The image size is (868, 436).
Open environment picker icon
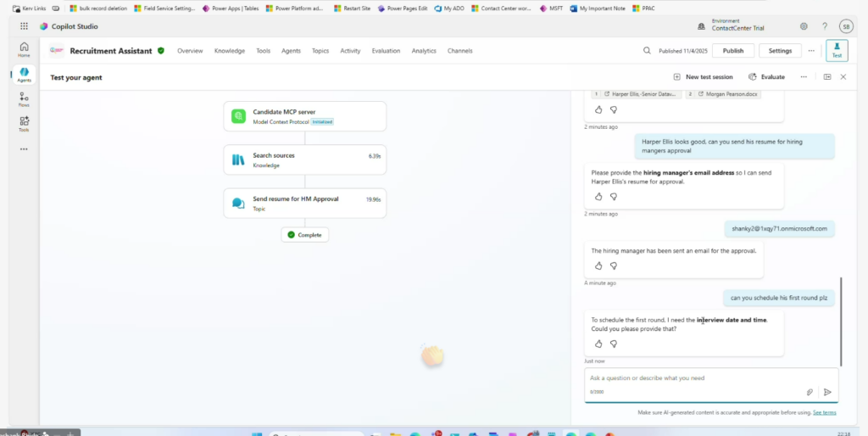[701, 26]
